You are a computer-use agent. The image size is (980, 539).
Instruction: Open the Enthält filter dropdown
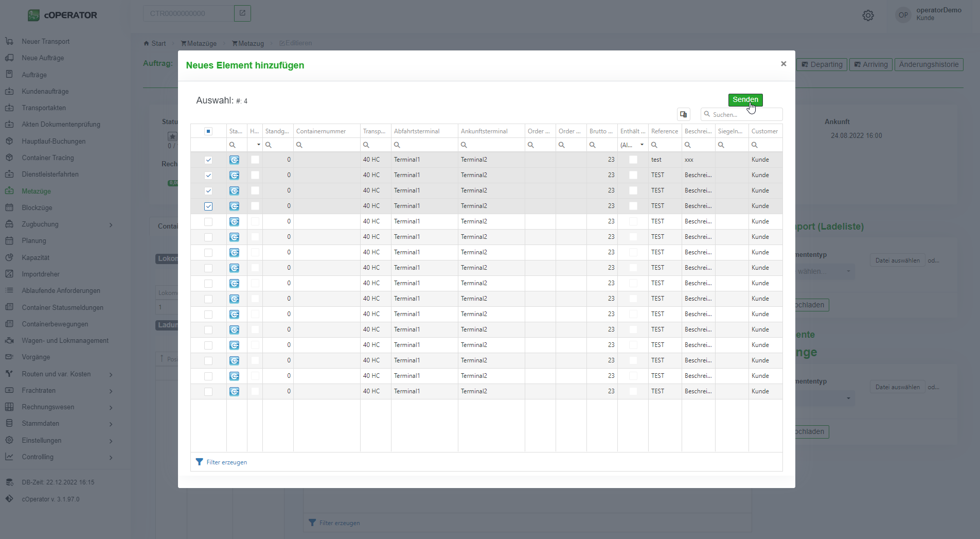click(642, 145)
